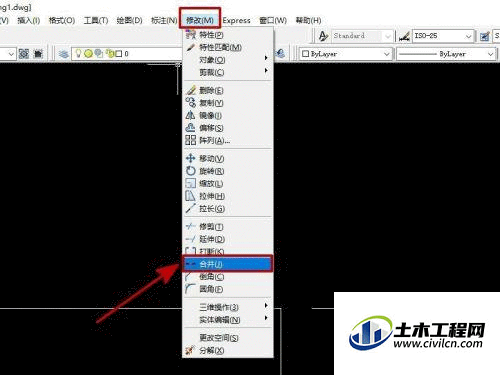Open the ByLayer linetype dropdown
The image size is (500, 375).
coord(446,54)
